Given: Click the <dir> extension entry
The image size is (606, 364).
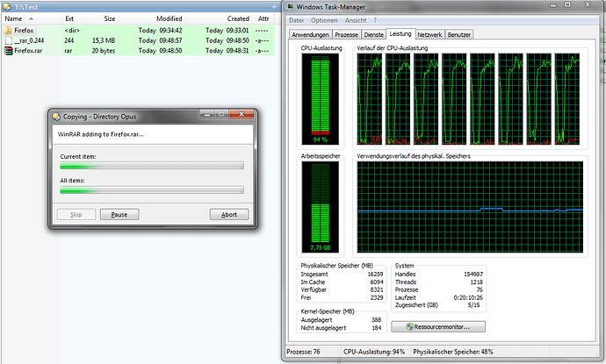Looking at the screenshot, I should click(72, 30).
